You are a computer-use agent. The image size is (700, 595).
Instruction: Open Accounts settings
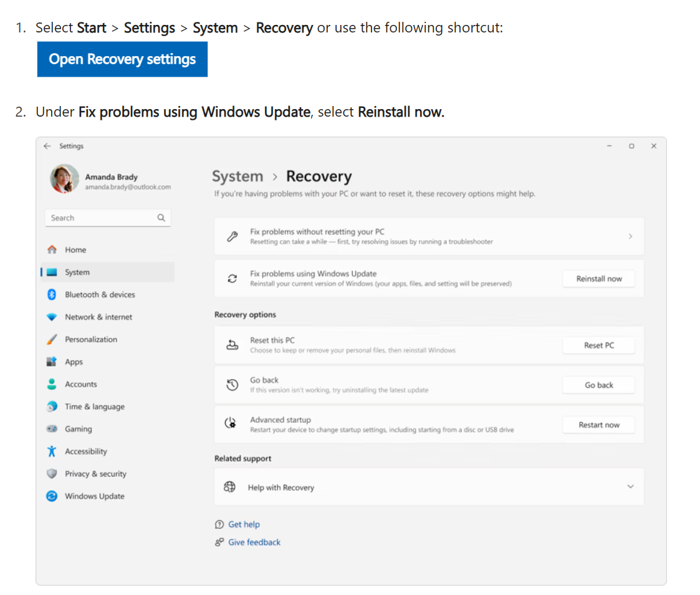click(x=108, y=384)
